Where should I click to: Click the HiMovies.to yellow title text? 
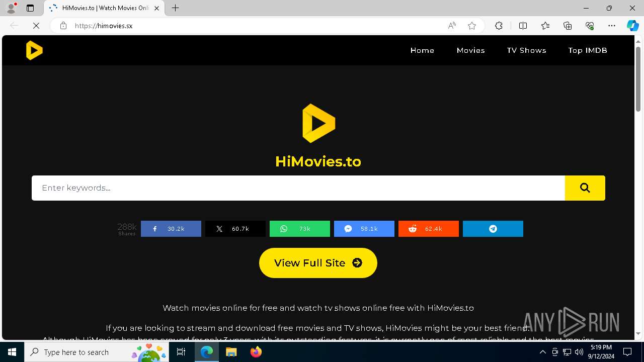318,161
